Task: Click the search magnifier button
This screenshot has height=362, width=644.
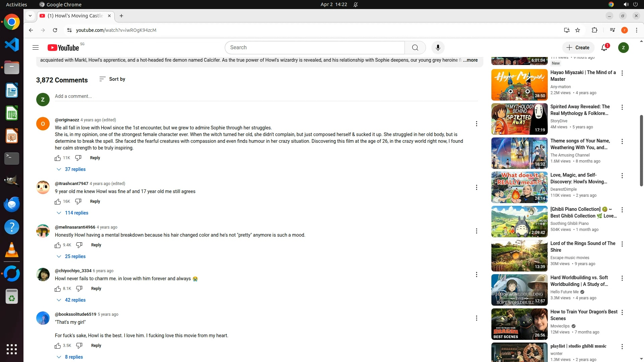Action: pyautogui.click(x=415, y=48)
